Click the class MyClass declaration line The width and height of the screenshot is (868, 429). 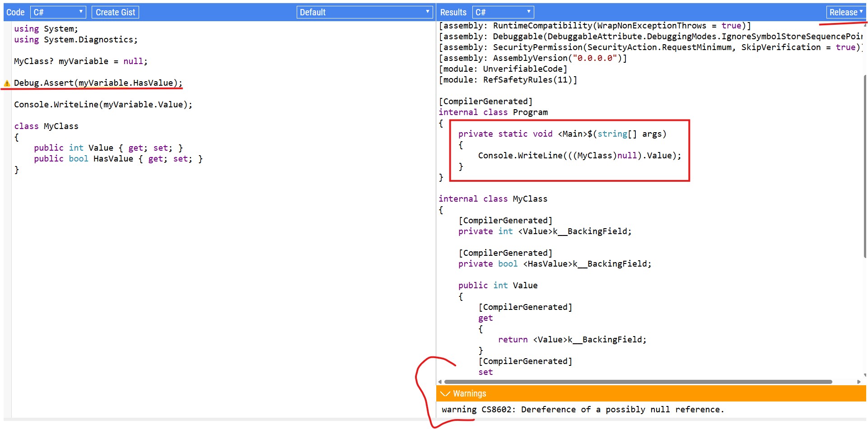(x=46, y=126)
